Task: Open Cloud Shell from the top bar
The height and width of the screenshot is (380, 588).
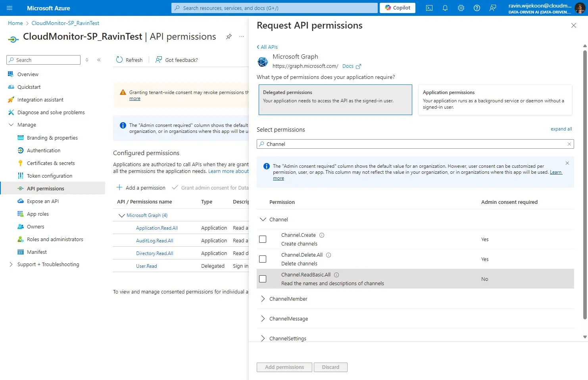Action: (429, 8)
